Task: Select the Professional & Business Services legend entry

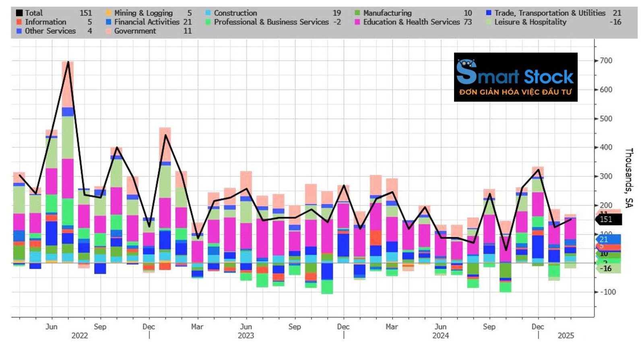Action: click(271, 22)
